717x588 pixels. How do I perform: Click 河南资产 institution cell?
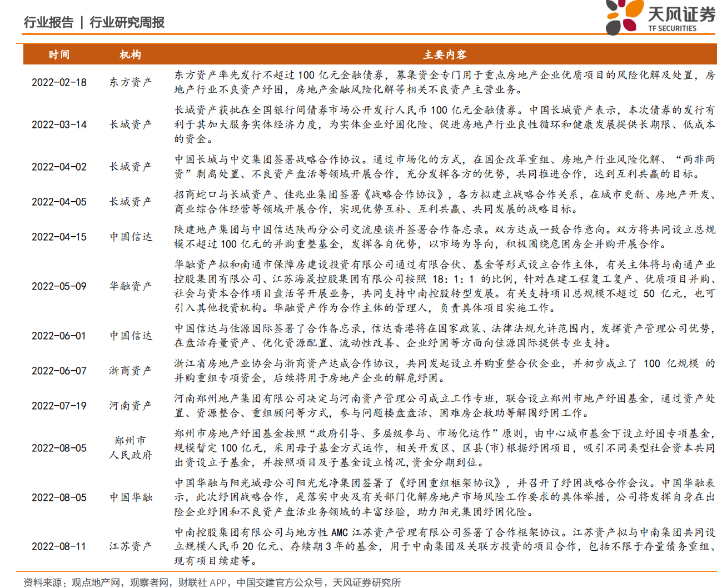tap(130, 406)
